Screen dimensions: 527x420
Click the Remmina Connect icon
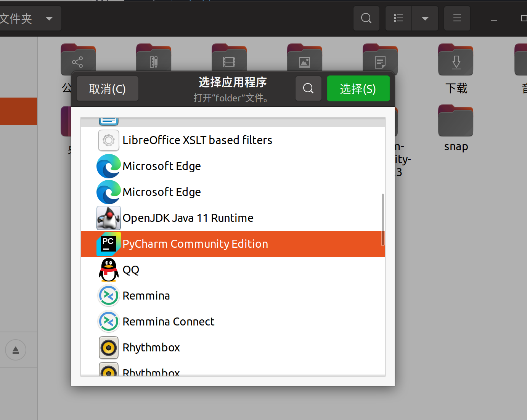pos(109,322)
